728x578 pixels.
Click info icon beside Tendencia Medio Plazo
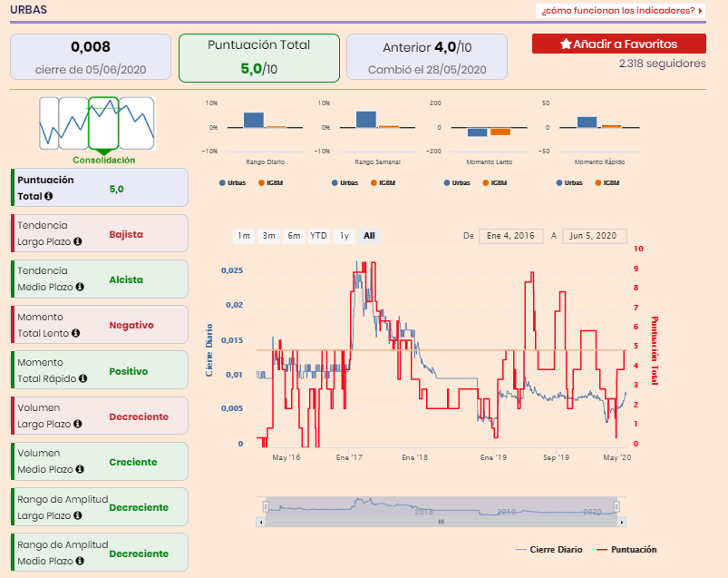tap(80, 287)
